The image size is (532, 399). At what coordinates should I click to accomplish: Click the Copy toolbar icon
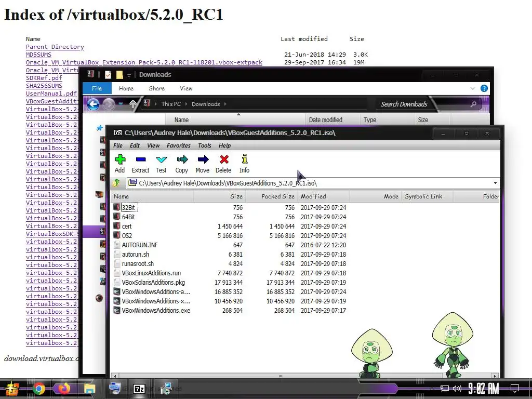[182, 164]
